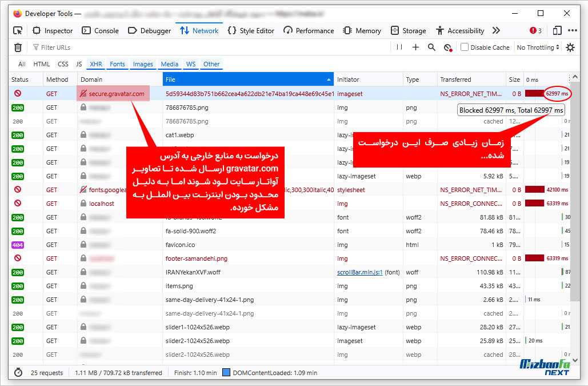The image size is (588, 386).
Task: Toggle the Fonts requests filter
Action: point(117,64)
